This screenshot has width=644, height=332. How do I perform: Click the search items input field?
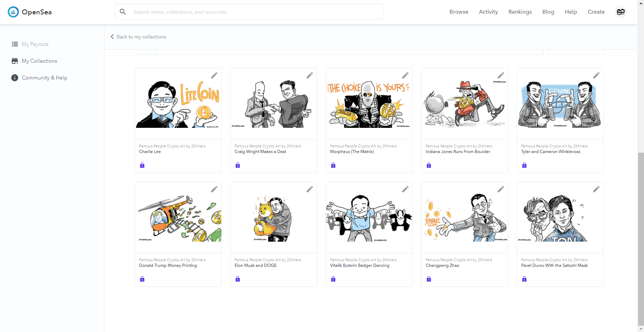pyautogui.click(x=256, y=12)
